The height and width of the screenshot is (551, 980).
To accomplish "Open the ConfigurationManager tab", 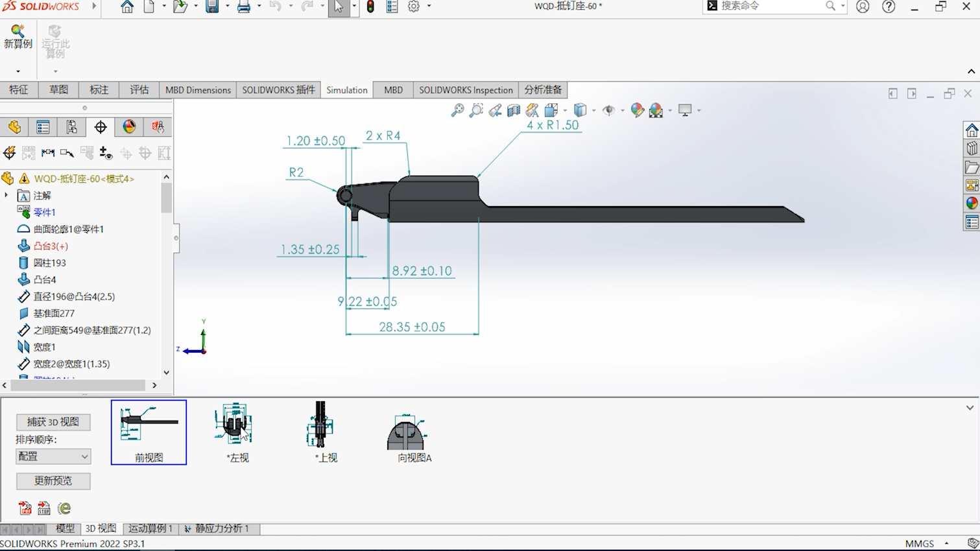I will click(x=71, y=127).
